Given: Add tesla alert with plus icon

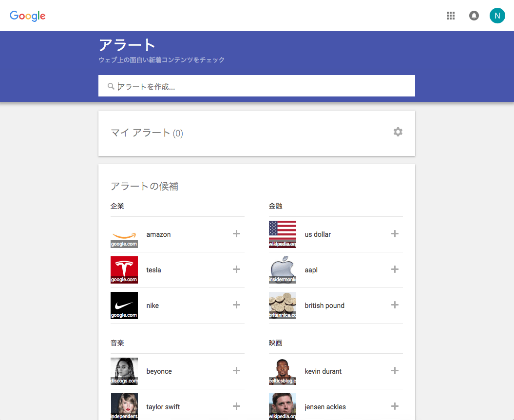Looking at the screenshot, I should (236, 269).
